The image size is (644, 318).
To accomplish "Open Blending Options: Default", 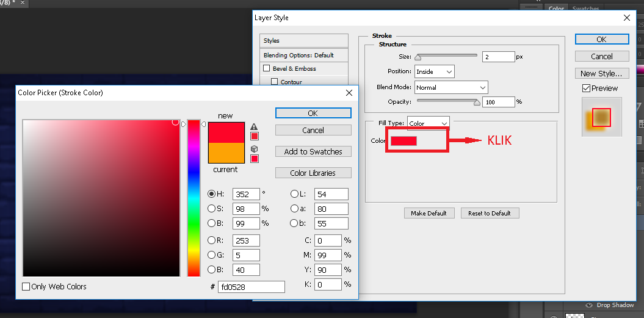I will (x=304, y=55).
